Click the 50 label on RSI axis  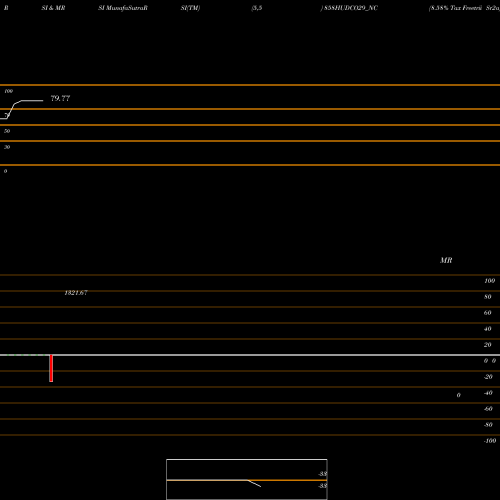(x=7, y=131)
